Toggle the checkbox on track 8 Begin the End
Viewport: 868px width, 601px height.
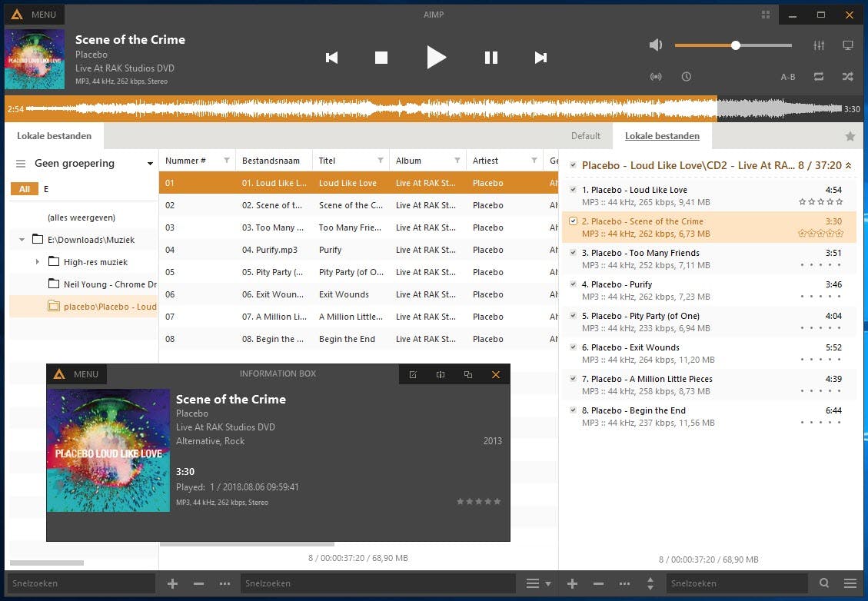point(572,410)
